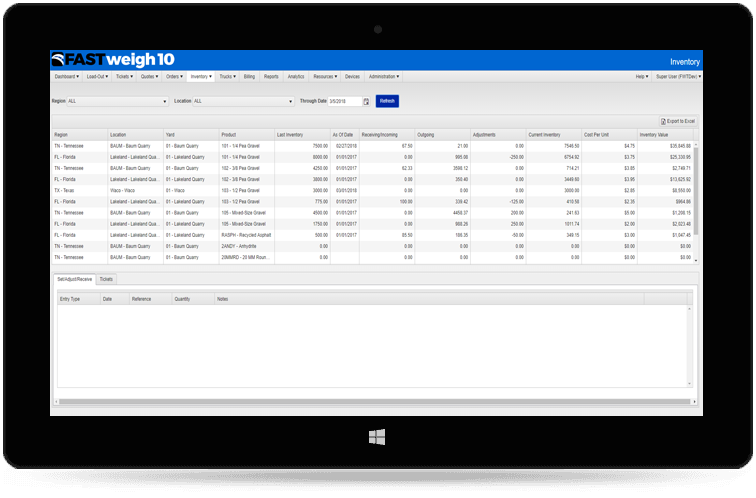Select the Region ALL combo box
756x498 pixels.
click(x=117, y=101)
